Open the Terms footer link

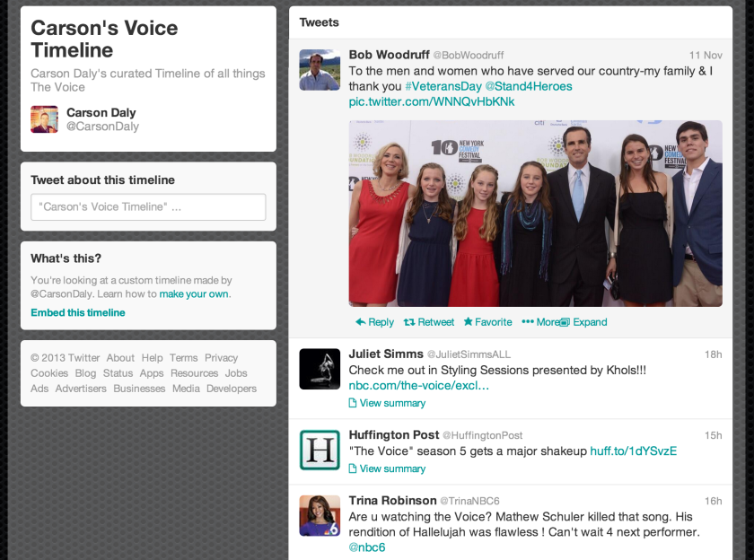pos(184,358)
